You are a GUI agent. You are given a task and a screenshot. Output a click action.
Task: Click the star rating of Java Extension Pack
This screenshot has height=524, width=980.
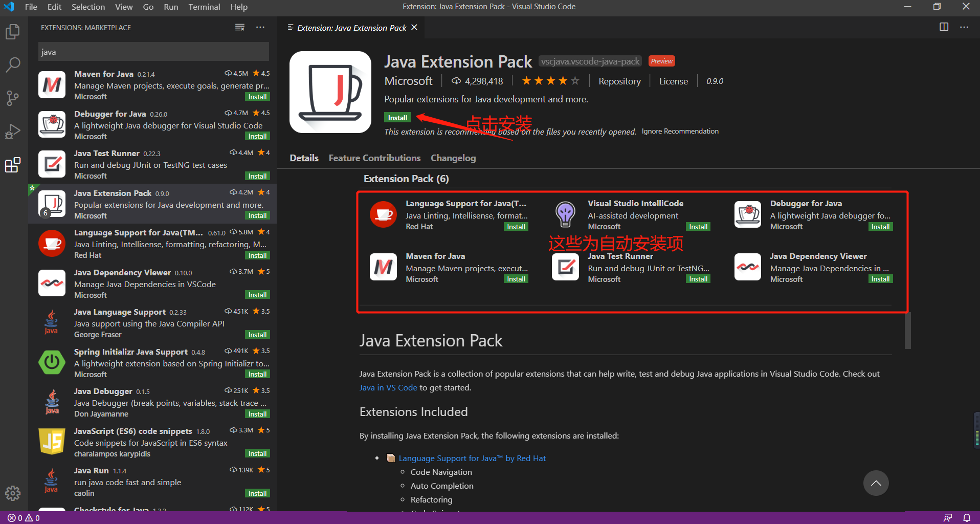click(550, 81)
